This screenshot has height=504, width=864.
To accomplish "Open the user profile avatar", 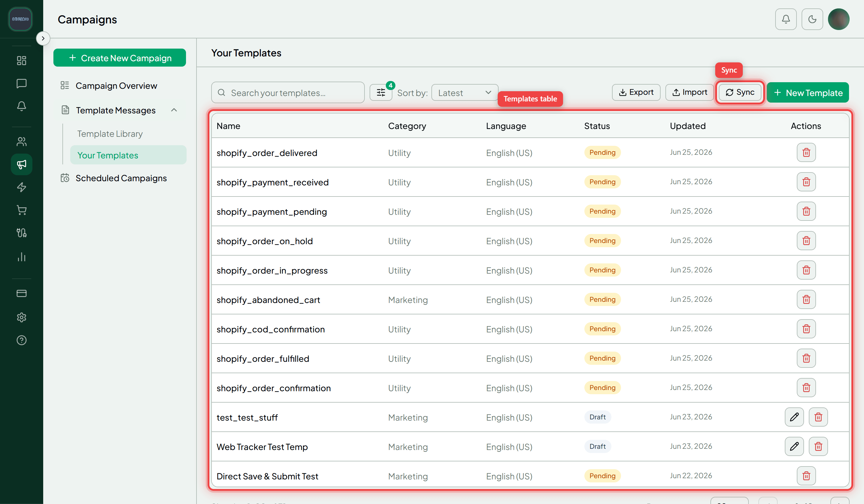I will point(838,19).
